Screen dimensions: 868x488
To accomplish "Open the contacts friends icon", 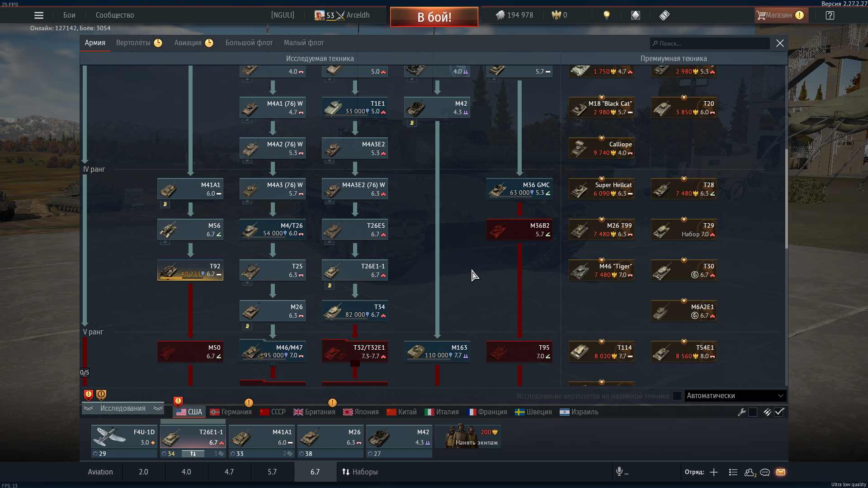I will coord(750,472).
